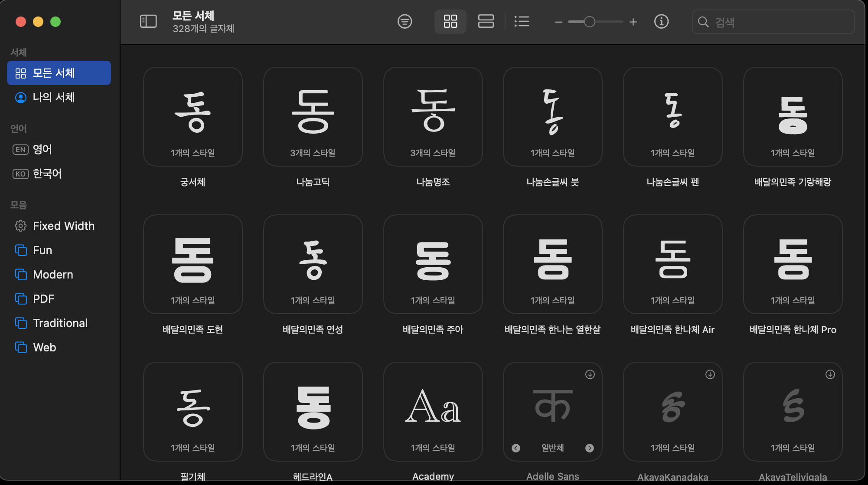The height and width of the screenshot is (485, 868).
Task: Open the Fun collection
Action: (59, 250)
